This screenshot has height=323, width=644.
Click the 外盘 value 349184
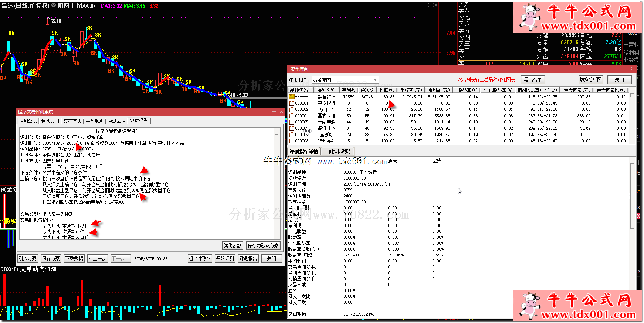click(570, 57)
